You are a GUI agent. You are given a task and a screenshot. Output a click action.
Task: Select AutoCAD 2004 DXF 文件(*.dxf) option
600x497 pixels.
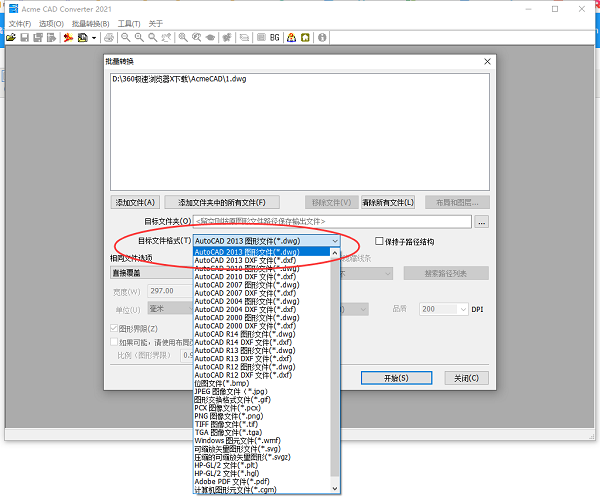262,309
